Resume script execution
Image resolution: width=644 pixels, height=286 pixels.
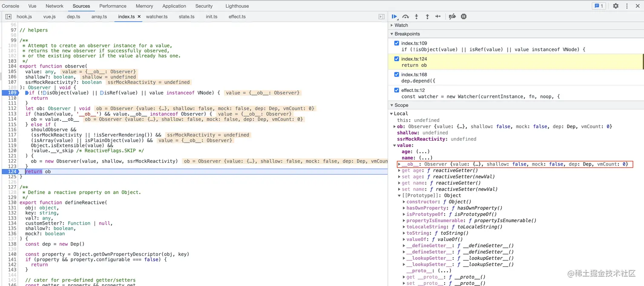[394, 17]
